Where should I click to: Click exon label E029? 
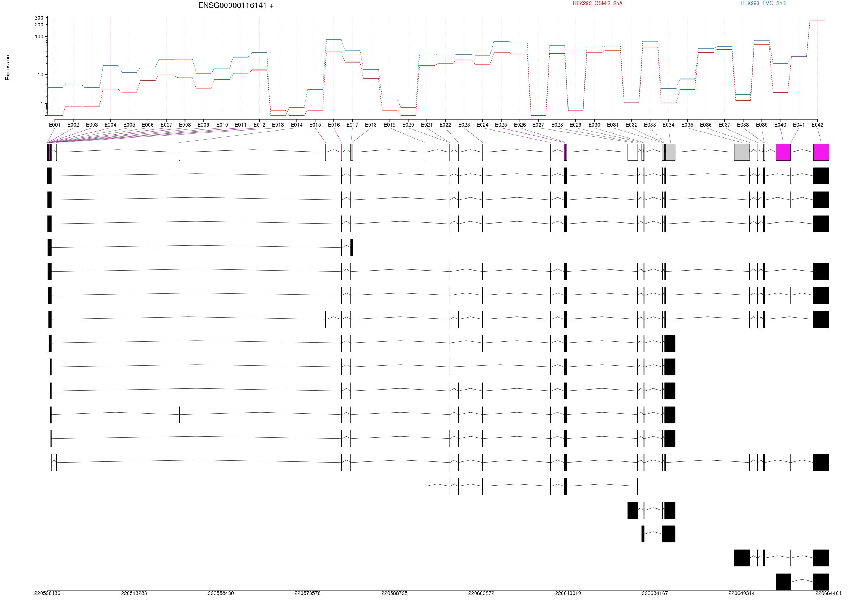[575, 125]
